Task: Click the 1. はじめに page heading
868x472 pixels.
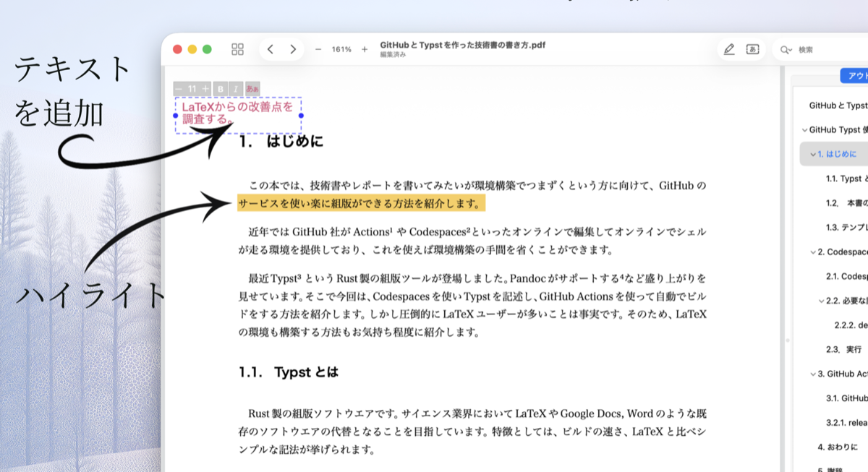Action: [281, 142]
